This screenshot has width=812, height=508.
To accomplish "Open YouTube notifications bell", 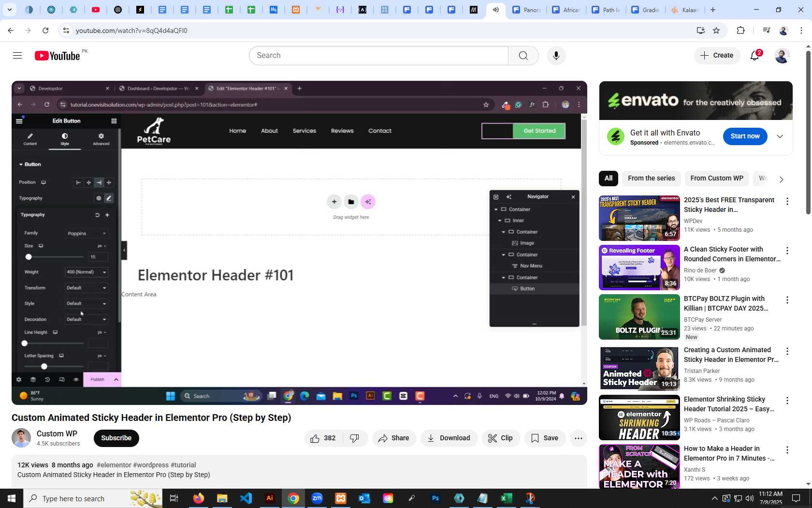I will click(x=755, y=56).
